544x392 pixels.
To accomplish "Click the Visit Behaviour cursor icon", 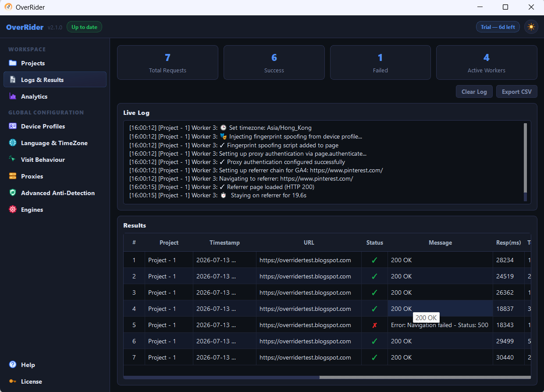I will click(13, 160).
